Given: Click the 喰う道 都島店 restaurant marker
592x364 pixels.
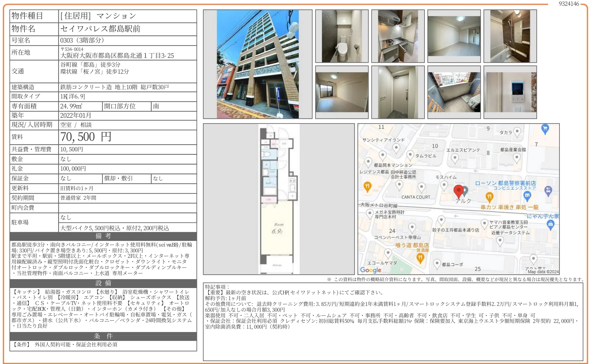Looking at the screenshot, I should [x=420, y=258].
